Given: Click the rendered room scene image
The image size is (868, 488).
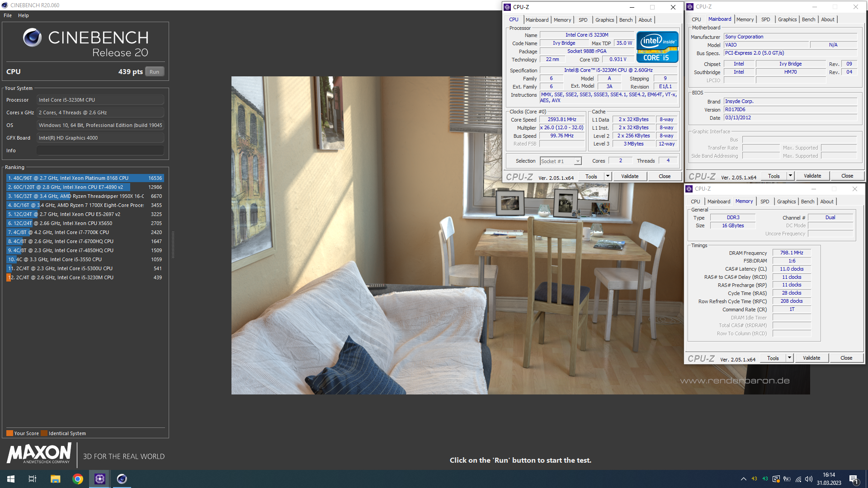Looking at the screenshot, I should (x=520, y=235).
